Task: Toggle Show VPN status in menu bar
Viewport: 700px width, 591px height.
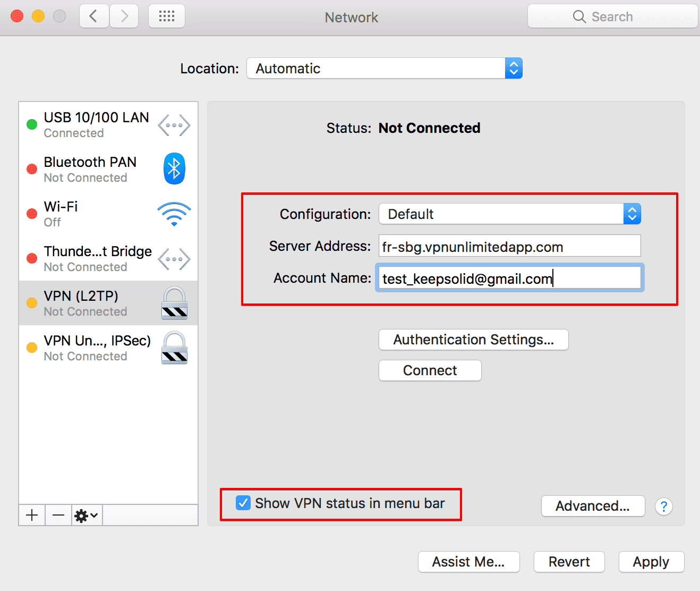Action: tap(243, 503)
